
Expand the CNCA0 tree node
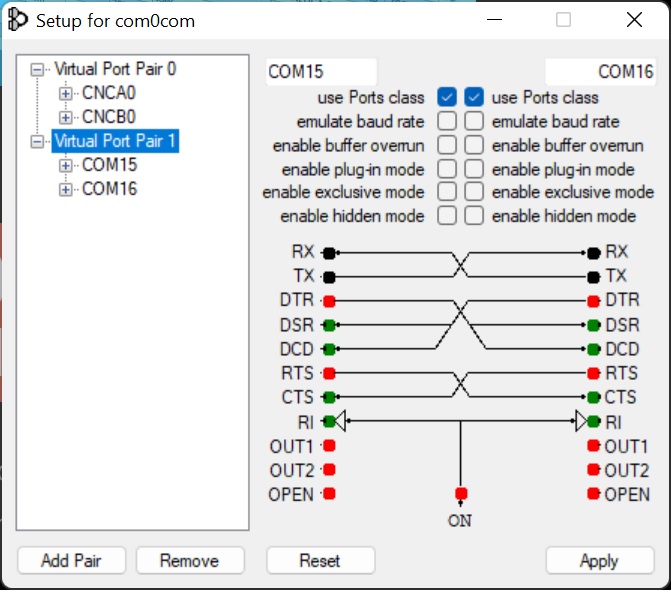[x=65, y=93]
